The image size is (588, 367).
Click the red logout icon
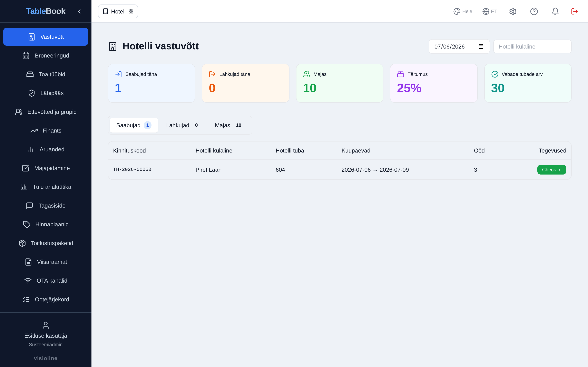[x=574, y=11]
